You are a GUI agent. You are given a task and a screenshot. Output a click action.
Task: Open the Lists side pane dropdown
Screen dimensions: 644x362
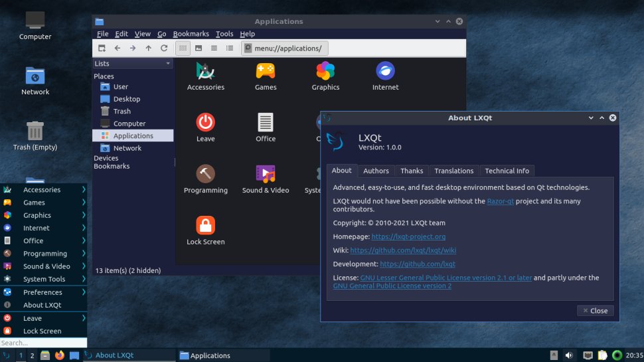click(x=133, y=64)
